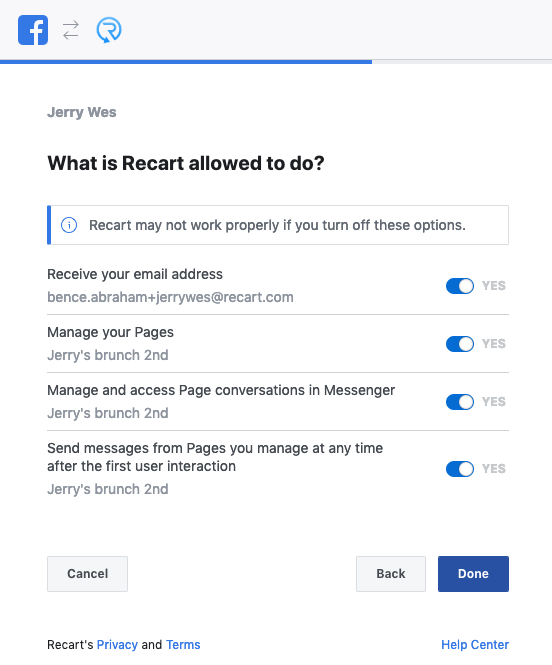Open Recart's Privacy link

click(x=117, y=645)
